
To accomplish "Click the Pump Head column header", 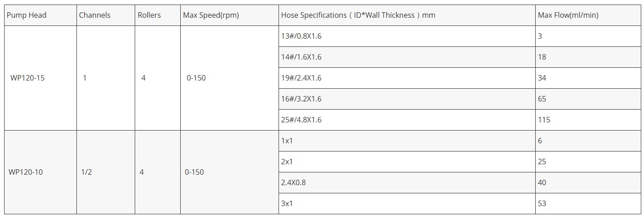I will [26, 15].
